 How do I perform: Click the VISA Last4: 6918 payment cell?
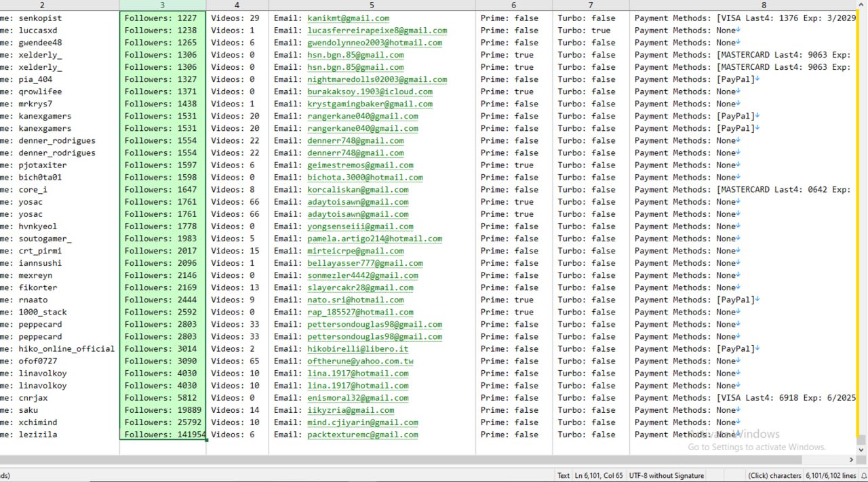(744, 398)
